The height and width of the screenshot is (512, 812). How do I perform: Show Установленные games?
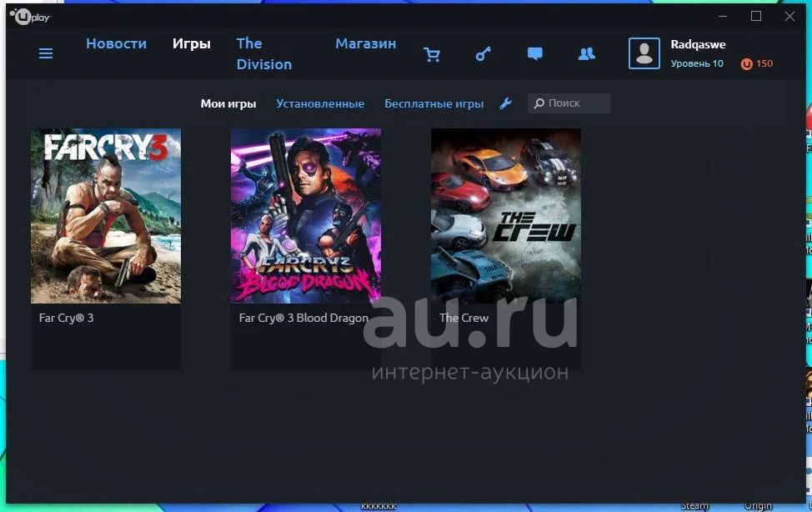point(320,103)
